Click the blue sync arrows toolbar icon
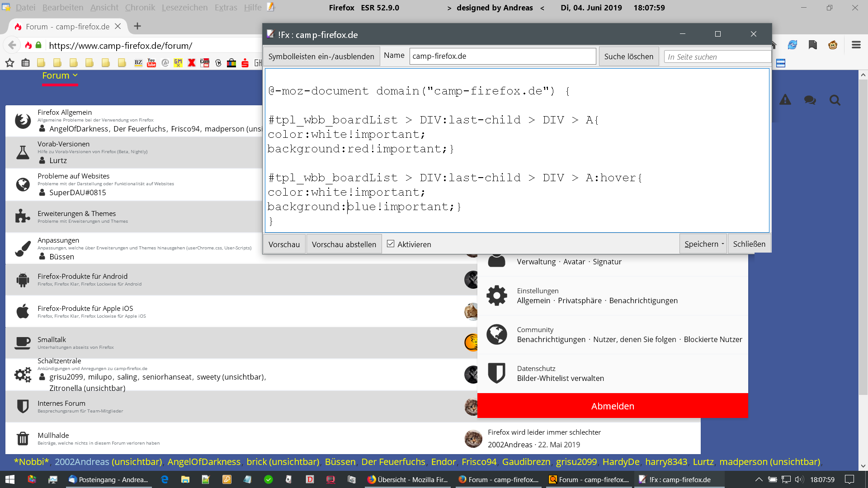The image size is (868, 488). [x=793, y=45]
